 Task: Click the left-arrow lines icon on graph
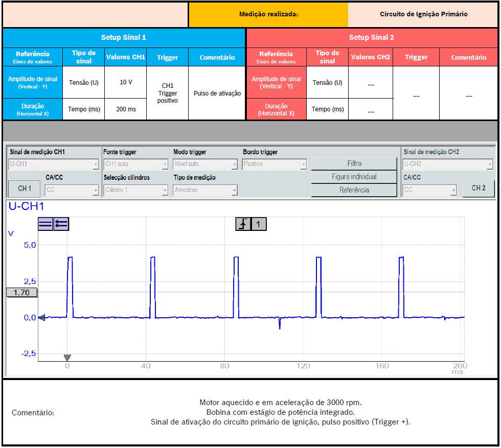61,224
